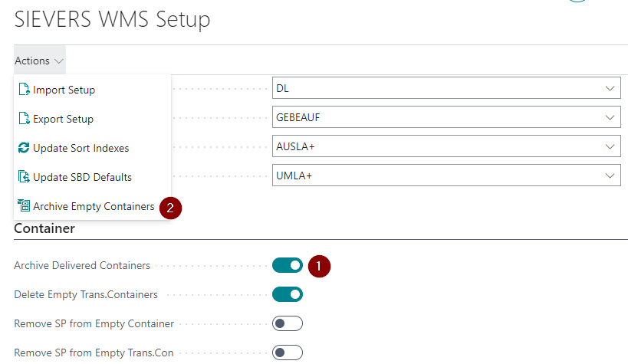Image resolution: width=628 pixels, height=364 pixels.
Task: Click the Update Sort Indexes refresh icon
Action: tap(24, 148)
